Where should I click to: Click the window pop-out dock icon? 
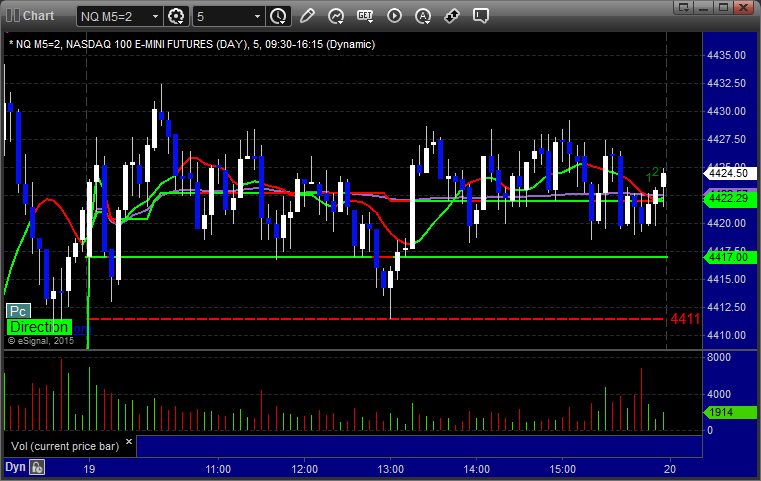684,7
